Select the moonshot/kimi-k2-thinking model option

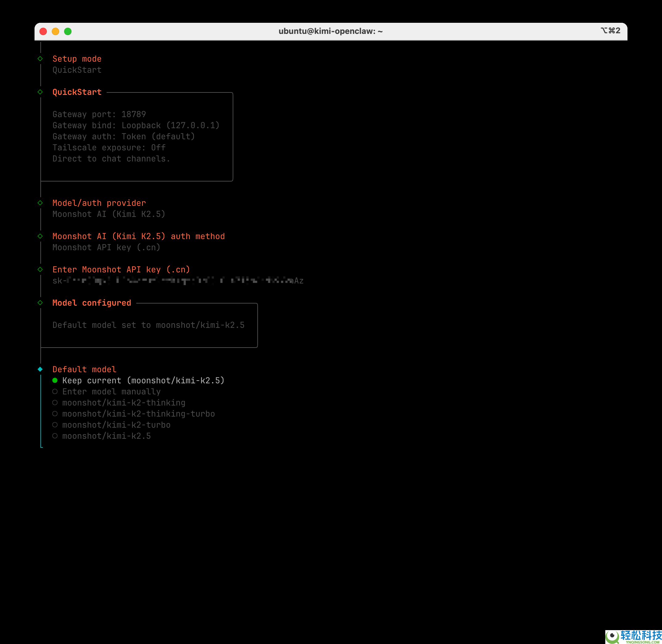tap(119, 403)
